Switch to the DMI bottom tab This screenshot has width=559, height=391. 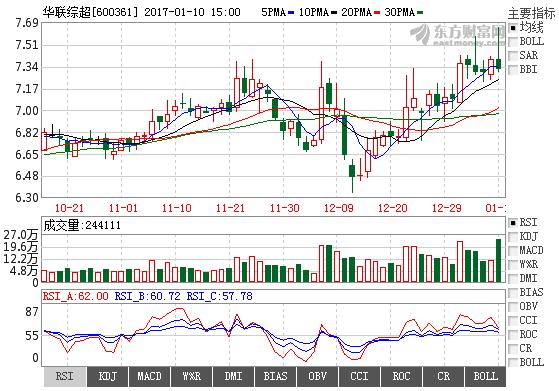point(234,376)
